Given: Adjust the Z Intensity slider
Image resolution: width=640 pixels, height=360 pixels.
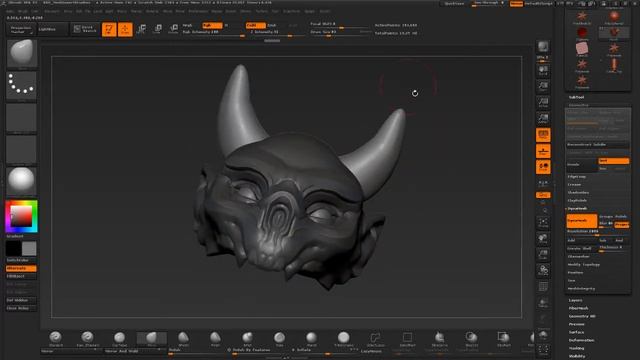Looking at the screenshot, I should [277, 32].
